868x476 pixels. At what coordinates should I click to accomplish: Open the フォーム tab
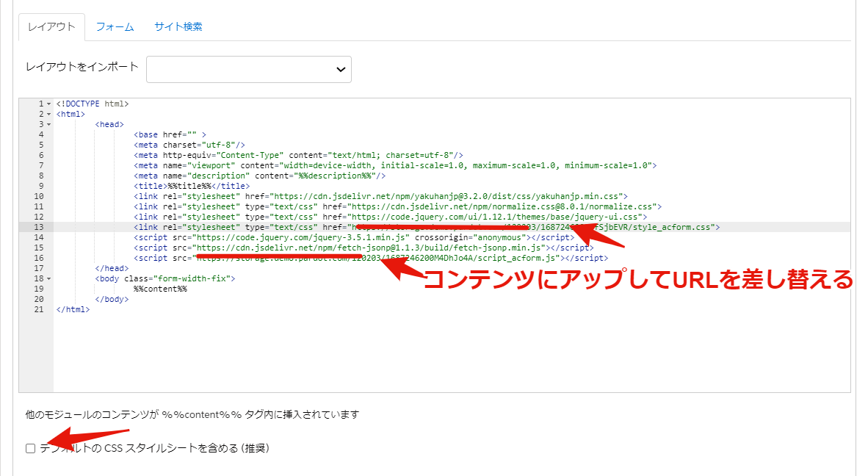[115, 26]
